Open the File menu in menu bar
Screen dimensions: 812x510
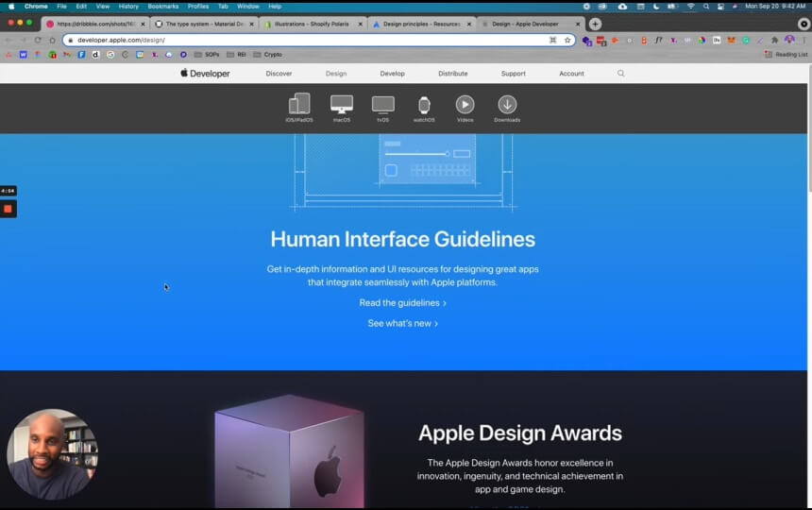(x=61, y=7)
